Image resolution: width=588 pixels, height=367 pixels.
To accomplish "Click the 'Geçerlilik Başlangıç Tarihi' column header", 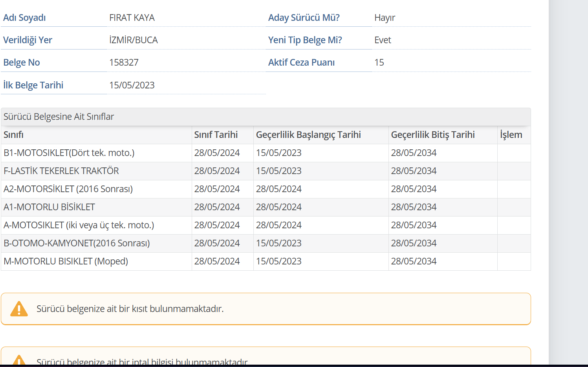I will coord(308,135).
